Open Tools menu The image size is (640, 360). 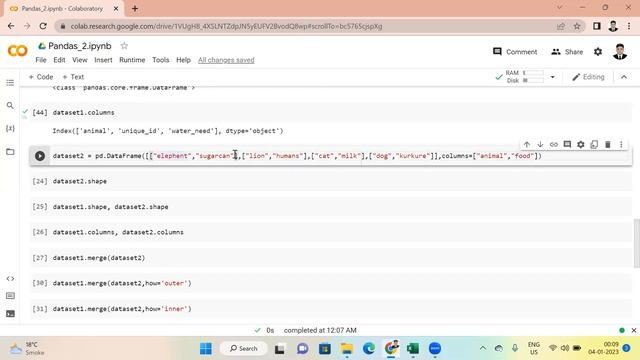160,60
